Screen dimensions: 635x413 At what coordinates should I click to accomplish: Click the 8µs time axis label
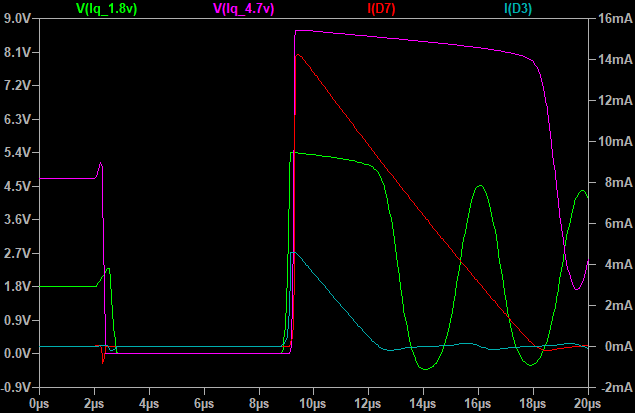point(259,404)
